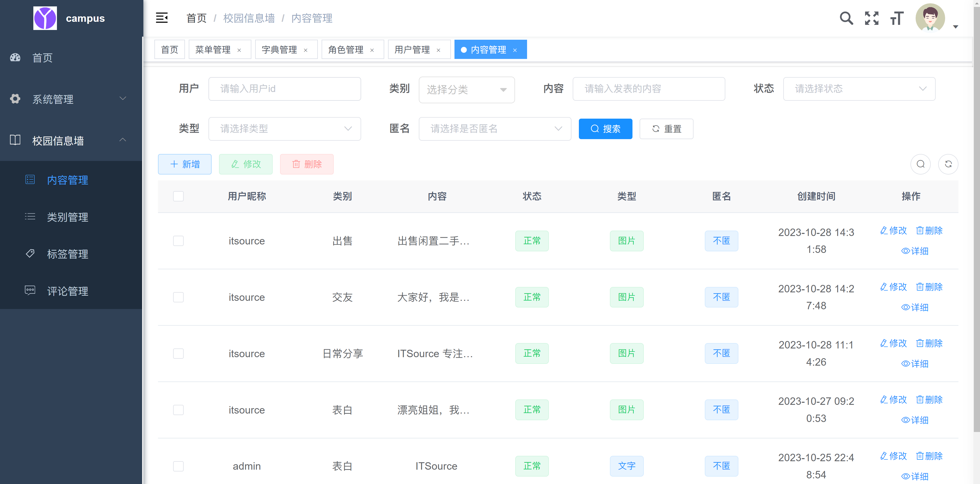
Task: Click the 重置 button
Action: pyautogui.click(x=666, y=129)
